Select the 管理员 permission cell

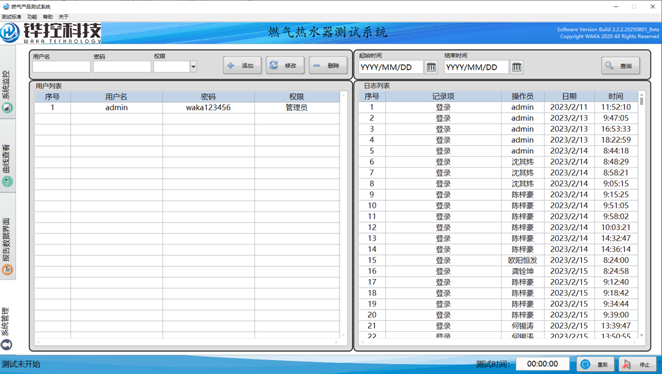coord(296,108)
